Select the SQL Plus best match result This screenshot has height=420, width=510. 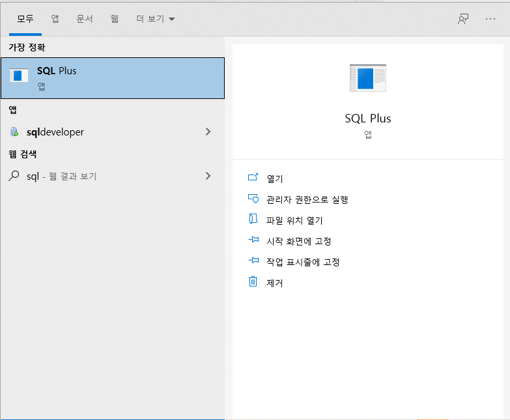click(x=113, y=78)
